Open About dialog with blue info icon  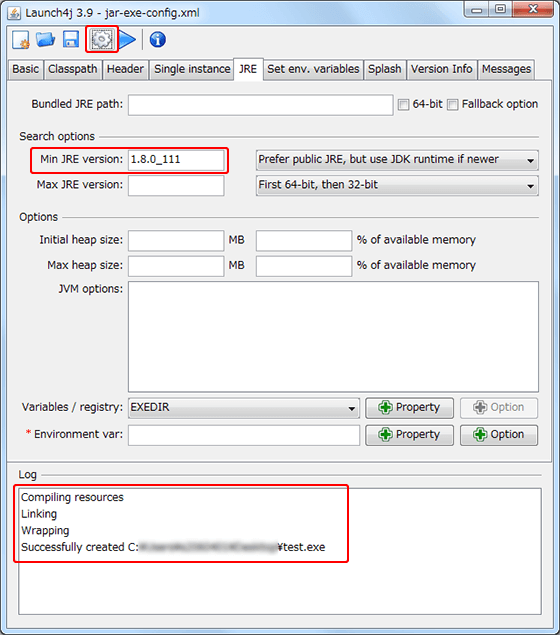(x=158, y=40)
